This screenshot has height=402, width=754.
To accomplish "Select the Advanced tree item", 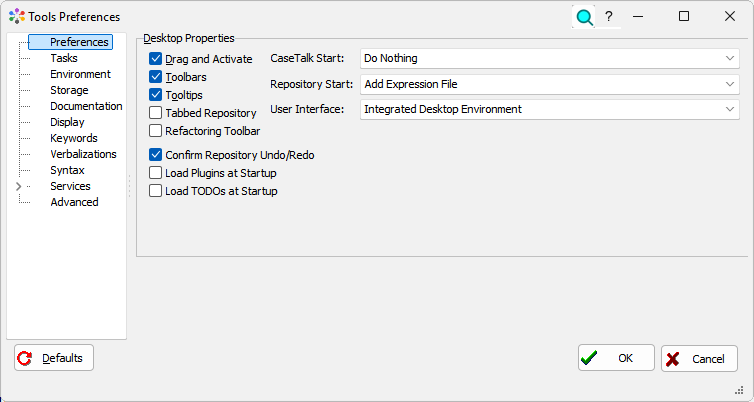I will point(74,202).
